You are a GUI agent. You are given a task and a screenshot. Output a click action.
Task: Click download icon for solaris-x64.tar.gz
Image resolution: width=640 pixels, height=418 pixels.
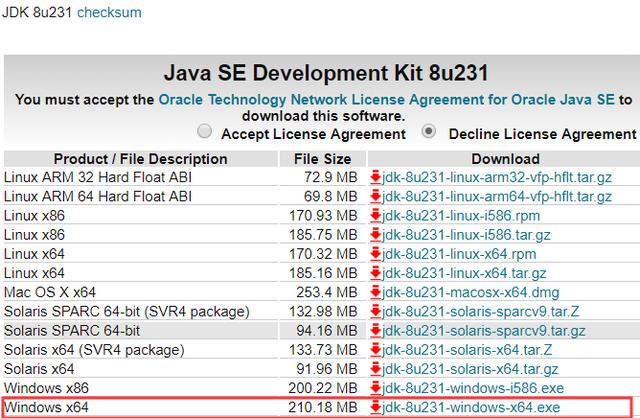(375, 370)
